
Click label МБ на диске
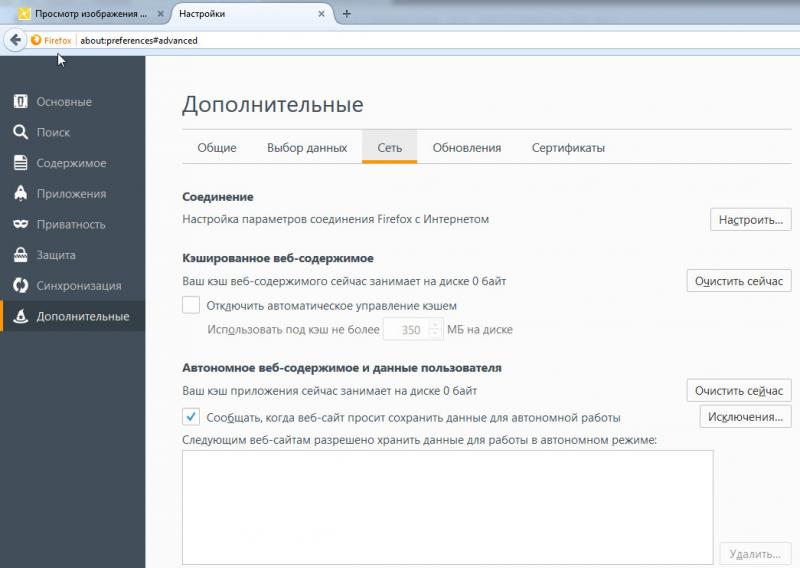point(480,330)
